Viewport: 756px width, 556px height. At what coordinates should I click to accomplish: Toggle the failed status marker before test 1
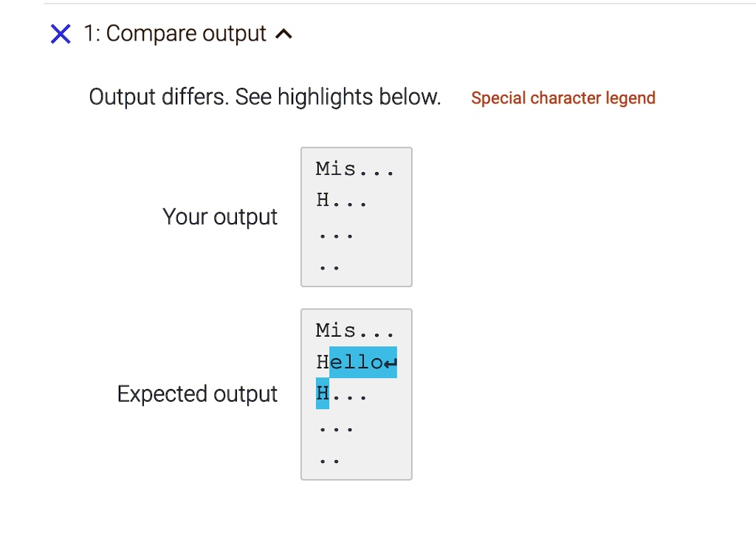click(60, 33)
